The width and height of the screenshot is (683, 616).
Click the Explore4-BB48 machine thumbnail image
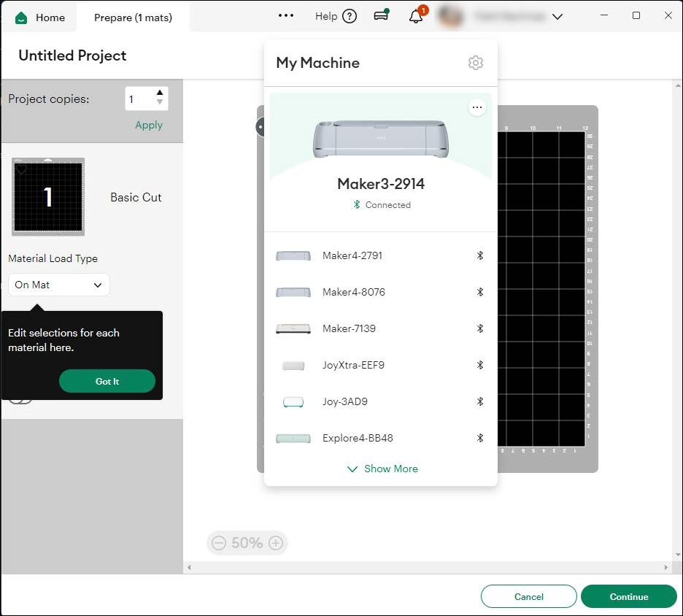[293, 438]
